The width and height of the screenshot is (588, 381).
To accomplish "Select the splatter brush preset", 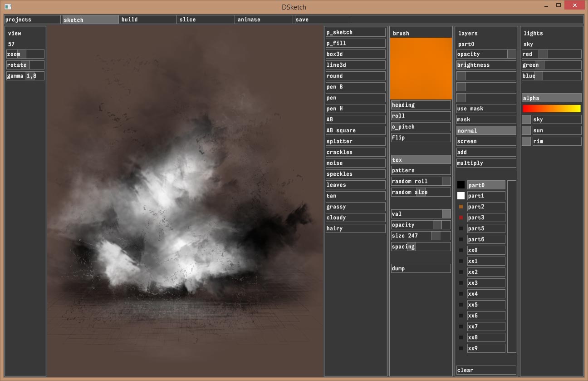I will point(355,141).
